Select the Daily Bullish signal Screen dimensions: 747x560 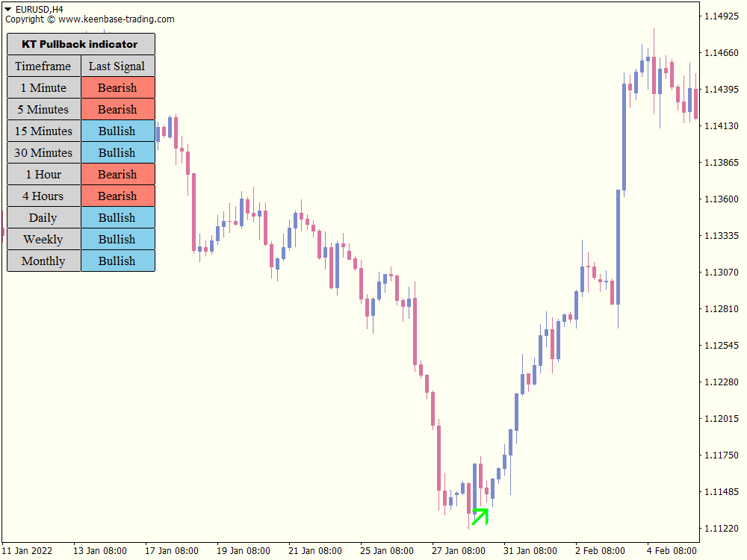(117, 217)
